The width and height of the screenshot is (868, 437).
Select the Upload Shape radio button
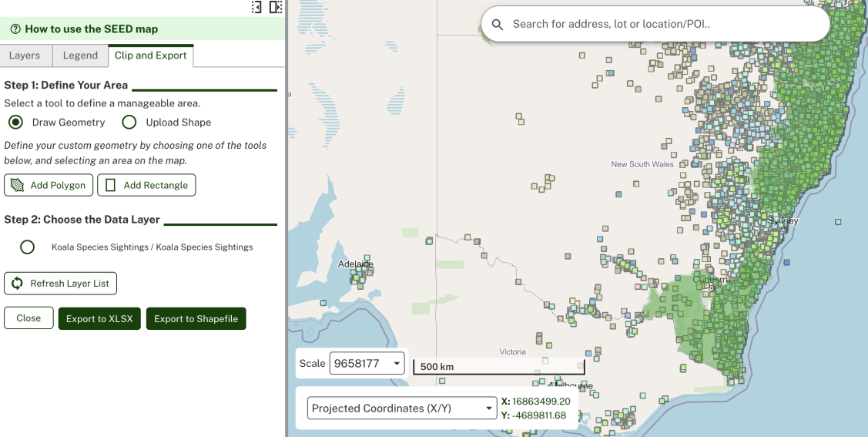coord(129,123)
